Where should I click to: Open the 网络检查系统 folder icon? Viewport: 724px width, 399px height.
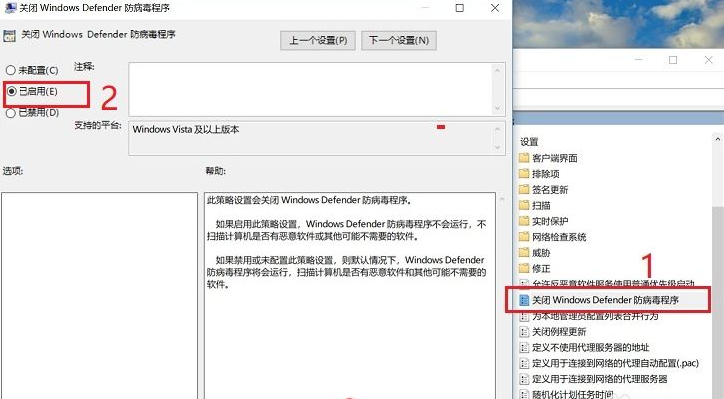524,237
